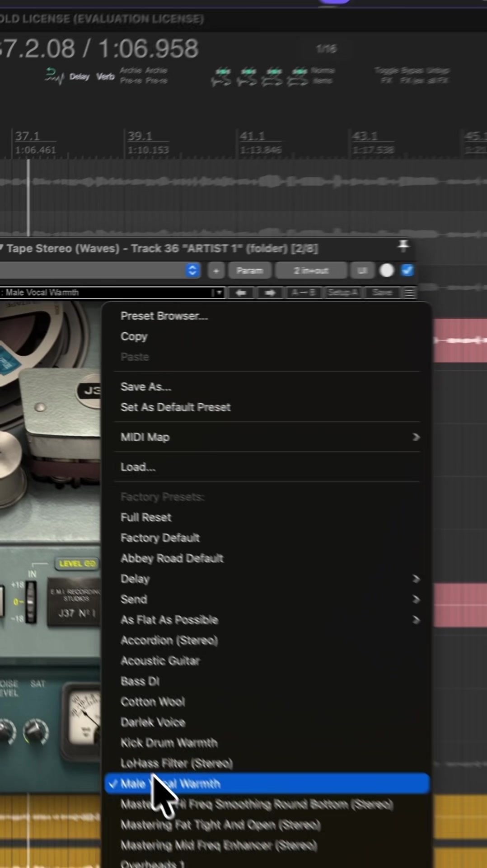Select the checked Male Vocal Warmth preset
This screenshot has width=487, height=868.
click(x=267, y=783)
